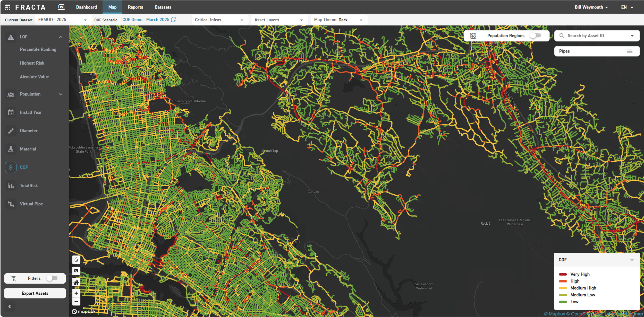Open the app grid menu icon
The width and height of the screenshot is (644, 317).
(8, 7)
